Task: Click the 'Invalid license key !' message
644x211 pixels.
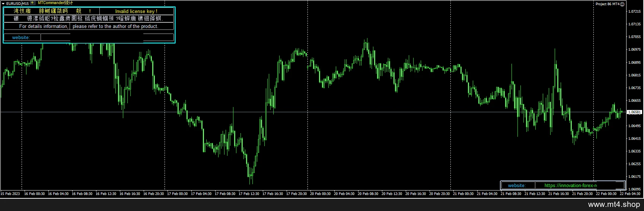Action: (136, 11)
